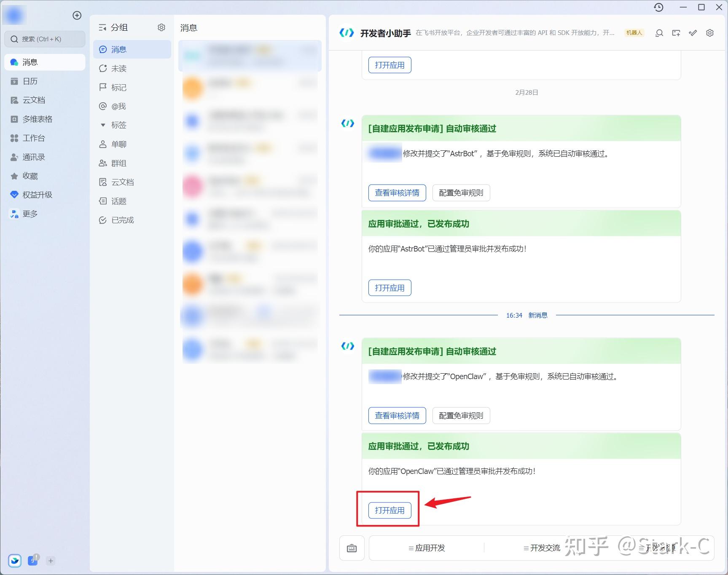Click 查看审核详情 in the AstrBot card

tap(397, 193)
